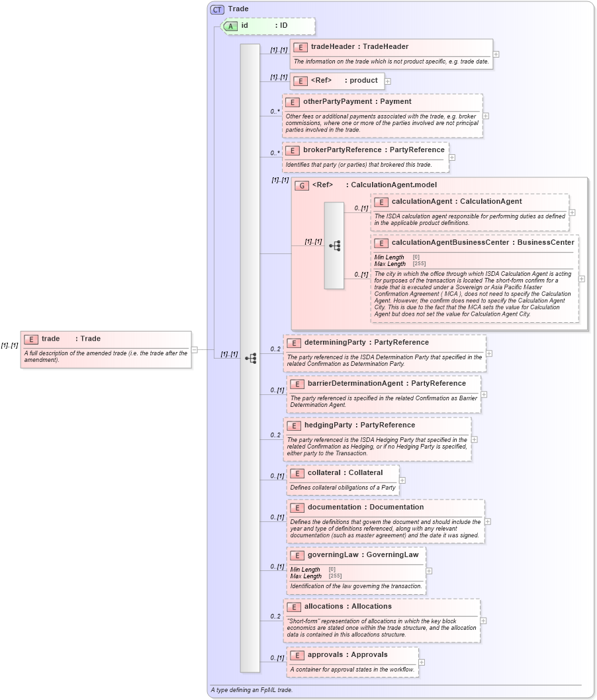
Task: Click the sequence compositor inside CalculationAgent.model
Action: (334, 245)
